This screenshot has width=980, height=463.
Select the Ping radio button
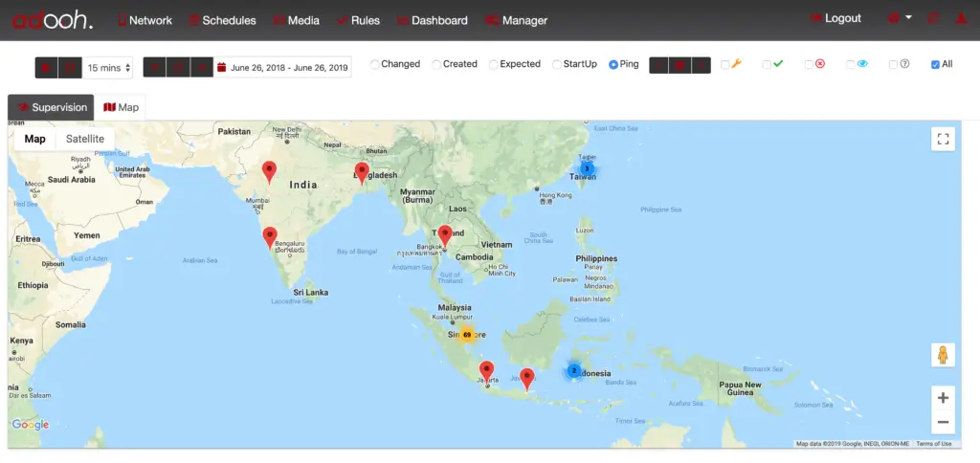(x=613, y=64)
